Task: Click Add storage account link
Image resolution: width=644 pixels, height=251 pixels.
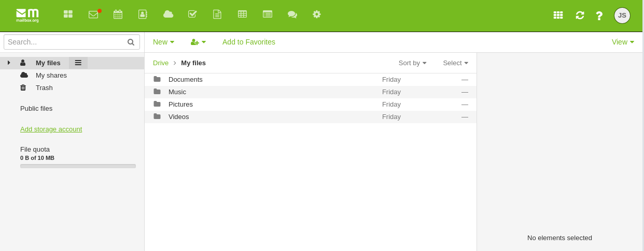Action: pyautogui.click(x=51, y=129)
